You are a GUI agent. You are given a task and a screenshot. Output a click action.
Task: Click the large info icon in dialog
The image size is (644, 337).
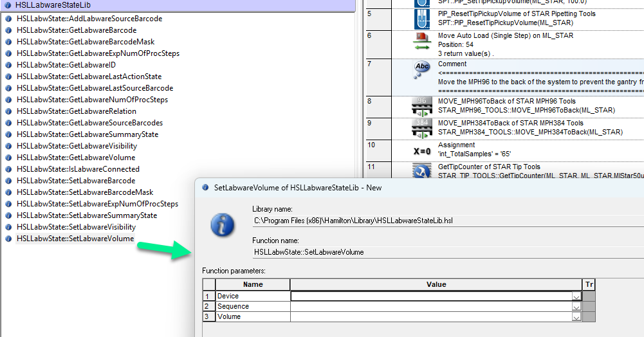pyautogui.click(x=223, y=224)
